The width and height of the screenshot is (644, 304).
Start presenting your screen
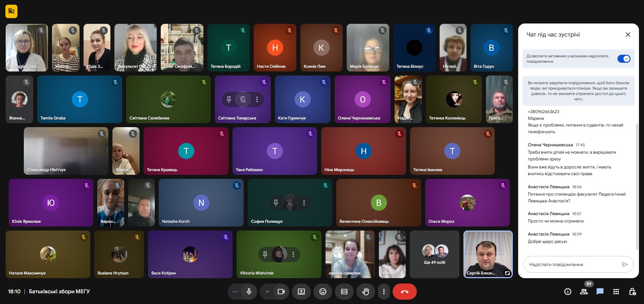click(301, 292)
